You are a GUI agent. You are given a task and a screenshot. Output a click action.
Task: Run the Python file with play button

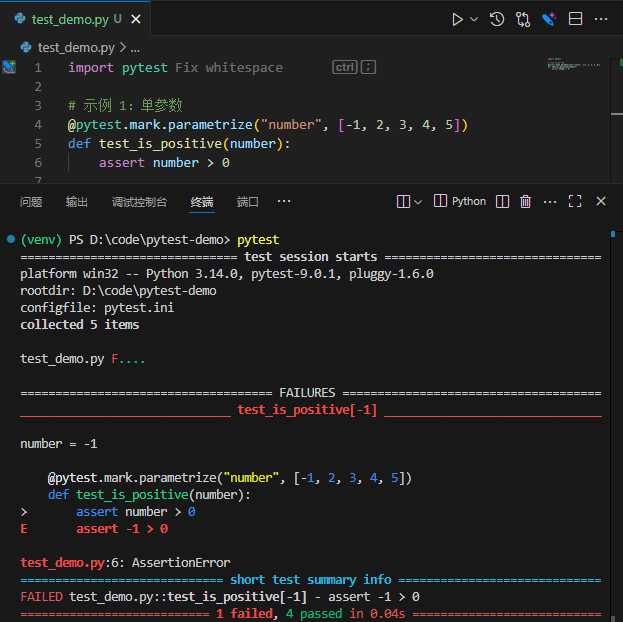[457, 19]
